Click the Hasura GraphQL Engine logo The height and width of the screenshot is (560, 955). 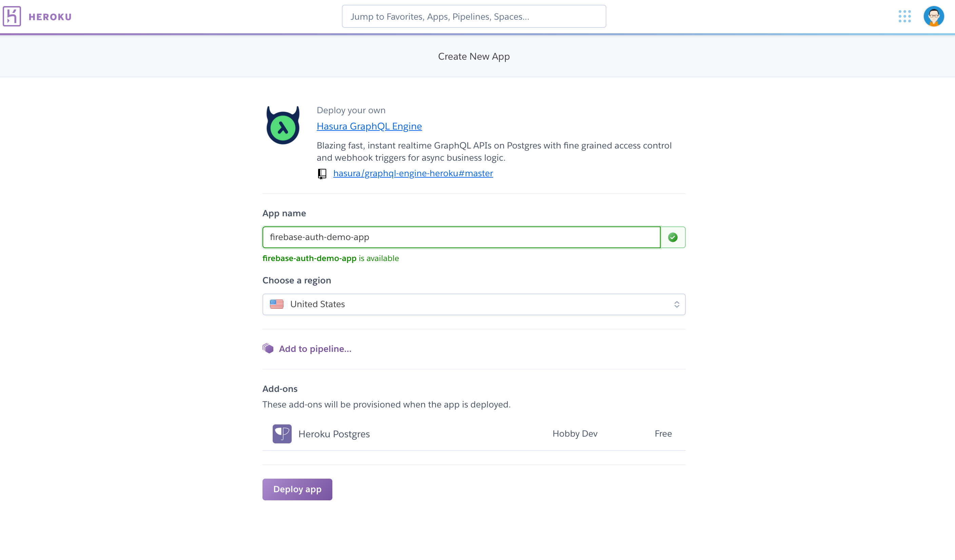283,125
